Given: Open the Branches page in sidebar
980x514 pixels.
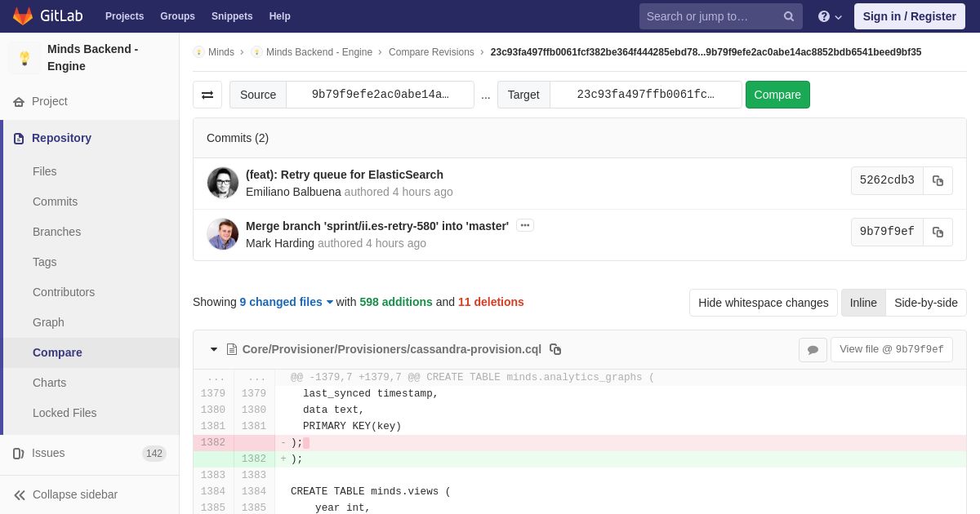Looking at the screenshot, I should click(56, 232).
